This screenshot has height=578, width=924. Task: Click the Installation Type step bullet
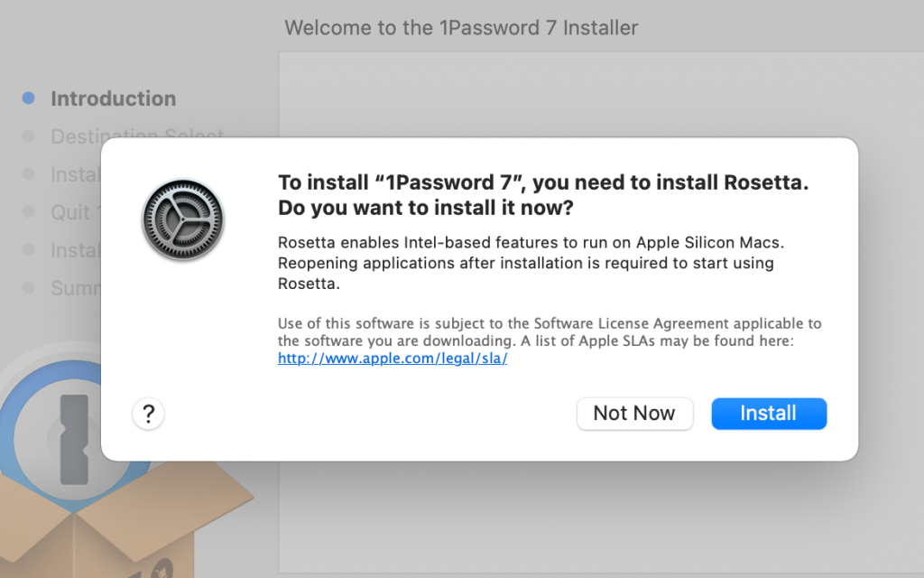tap(28, 174)
